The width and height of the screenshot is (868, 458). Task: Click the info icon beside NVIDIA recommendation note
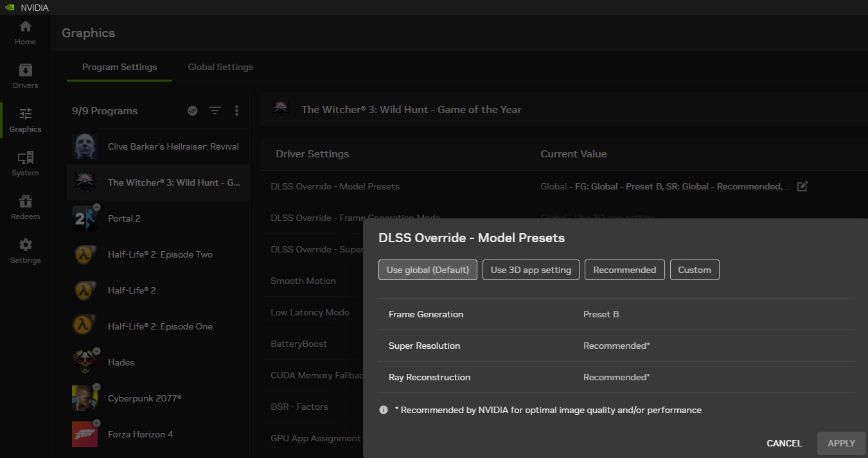[x=384, y=410]
